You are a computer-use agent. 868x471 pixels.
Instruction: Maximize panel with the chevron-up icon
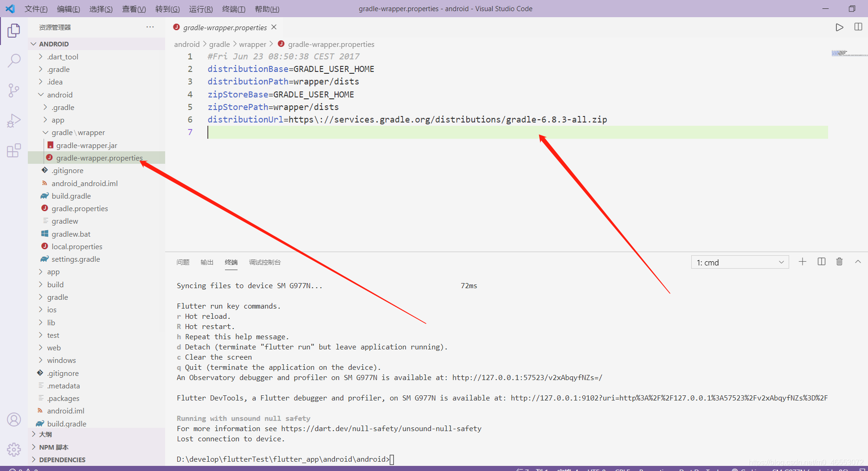pos(858,262)
